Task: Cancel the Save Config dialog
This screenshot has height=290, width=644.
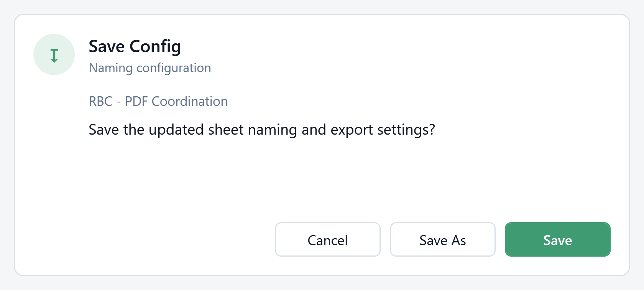Action: click(x=327, y=239)
